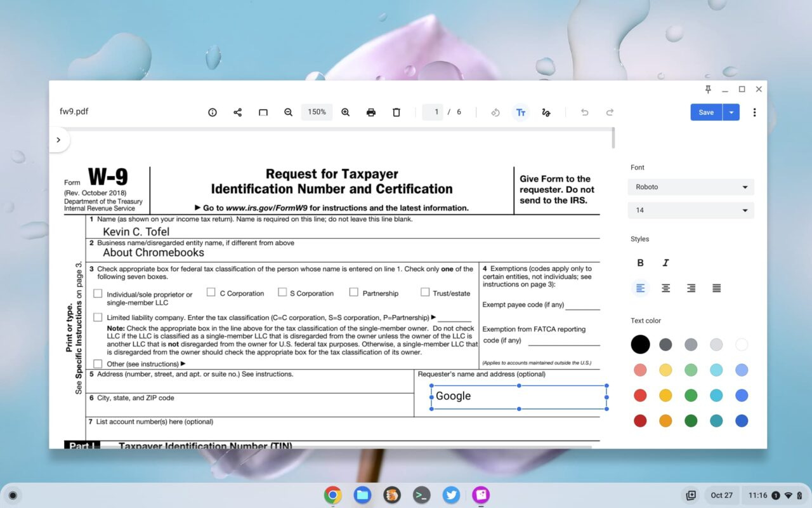812x508 pixels.
Task: Apply italic style to text
Action: pos(665,263)
